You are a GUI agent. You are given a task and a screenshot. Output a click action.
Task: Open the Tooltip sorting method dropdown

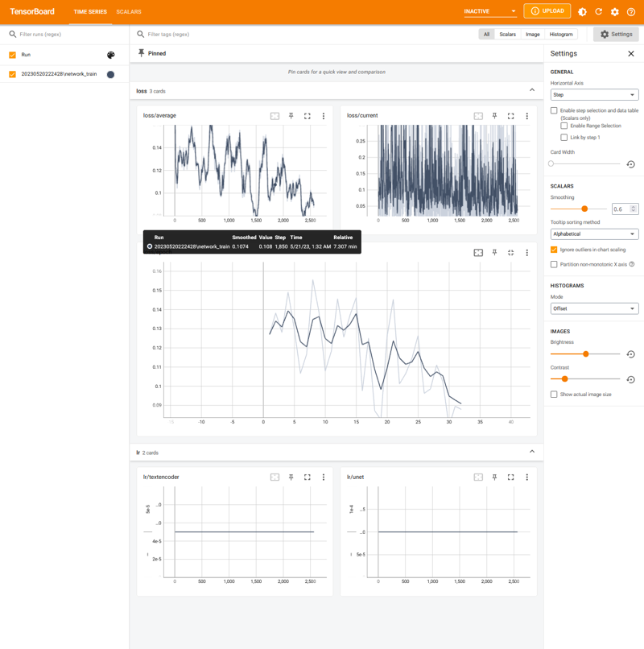click(x=594, y=234)
